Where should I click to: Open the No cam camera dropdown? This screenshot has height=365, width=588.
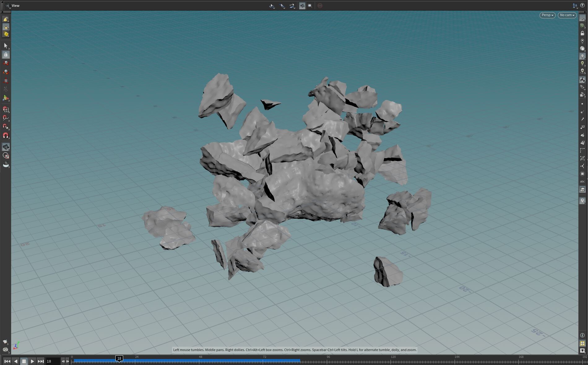click(x=567, y=15)
